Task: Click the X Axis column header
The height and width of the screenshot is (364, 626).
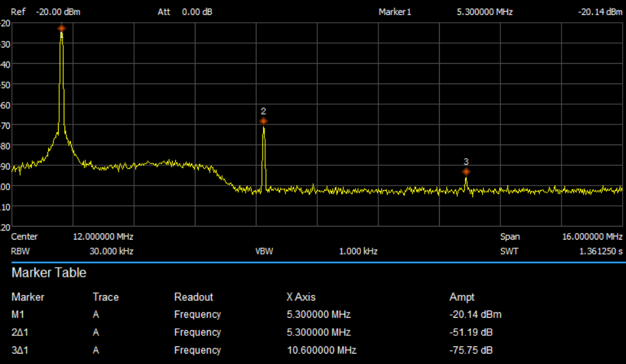Action: tap(301, 297)
